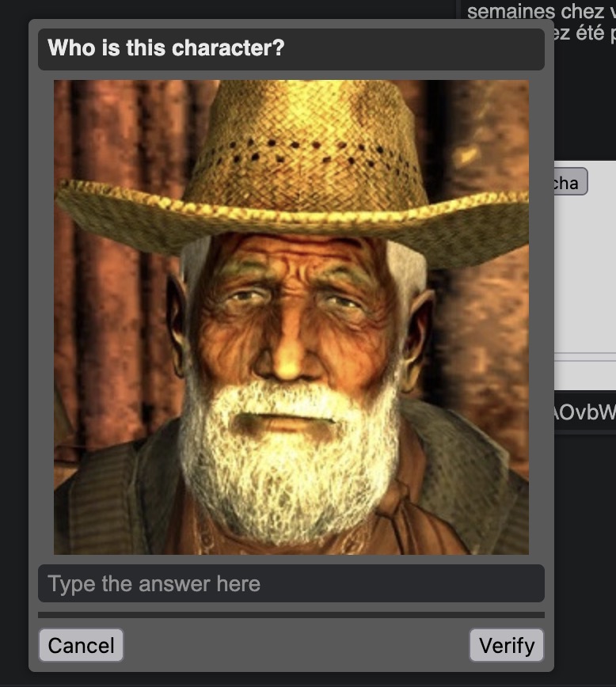Click the progress bar above Cancel
Image resolution: width=616 pixels, height=687 pixels.
291,615
